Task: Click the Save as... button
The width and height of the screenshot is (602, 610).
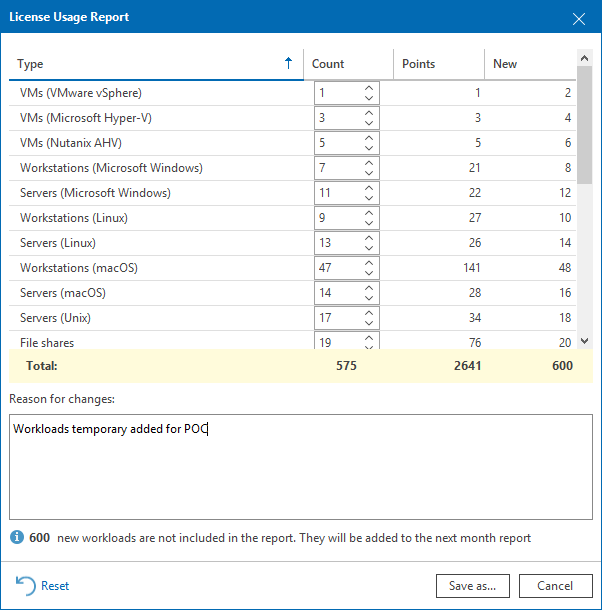Action: click(472, 586)
